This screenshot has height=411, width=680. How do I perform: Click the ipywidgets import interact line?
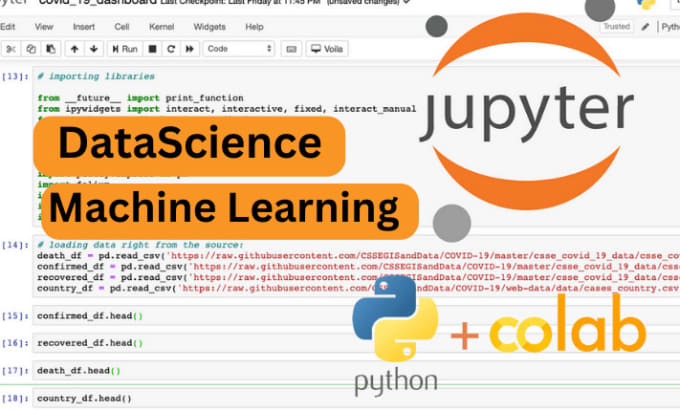[226, 109]
